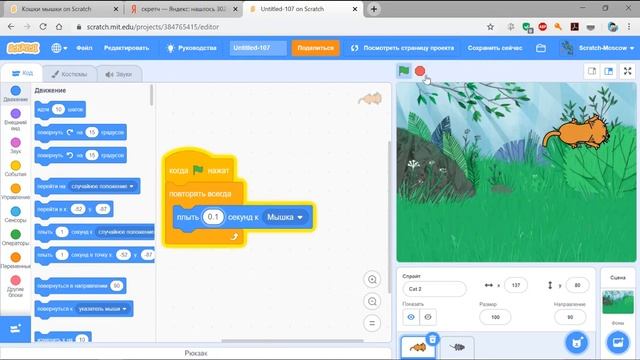Edit the sprite size field
The image size is (640, 360).
click(x=495, y=317)
